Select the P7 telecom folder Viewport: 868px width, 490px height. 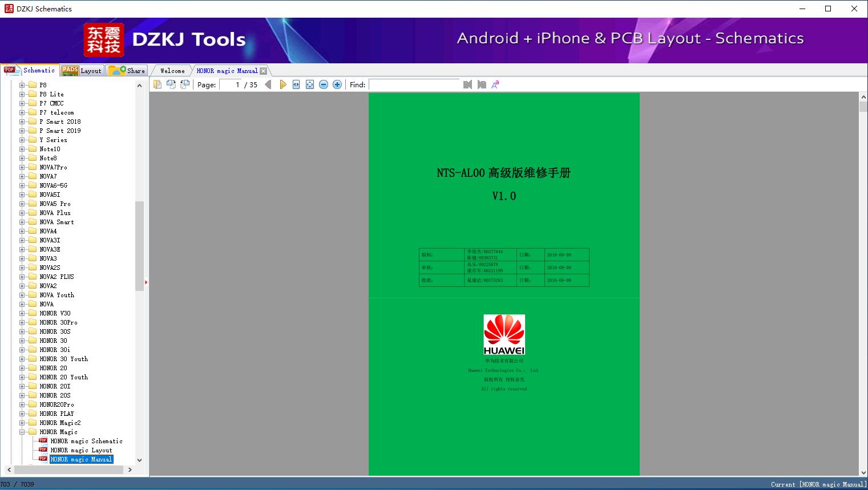pos(56,112)
